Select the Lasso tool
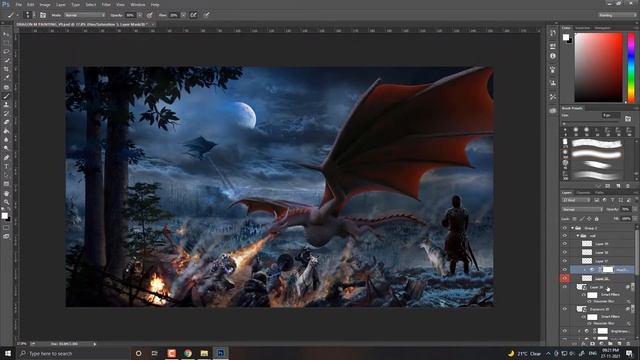640x360 pixels. pos(6,52)
